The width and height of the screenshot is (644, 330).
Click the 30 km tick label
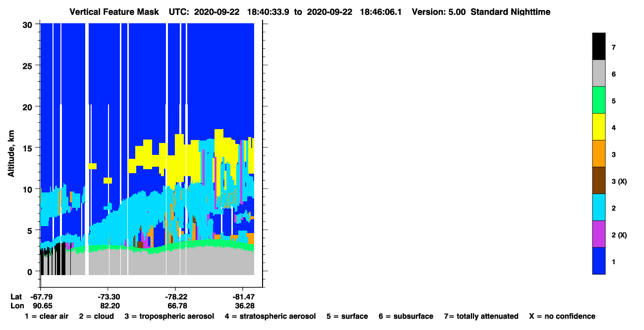pos(28,24)
